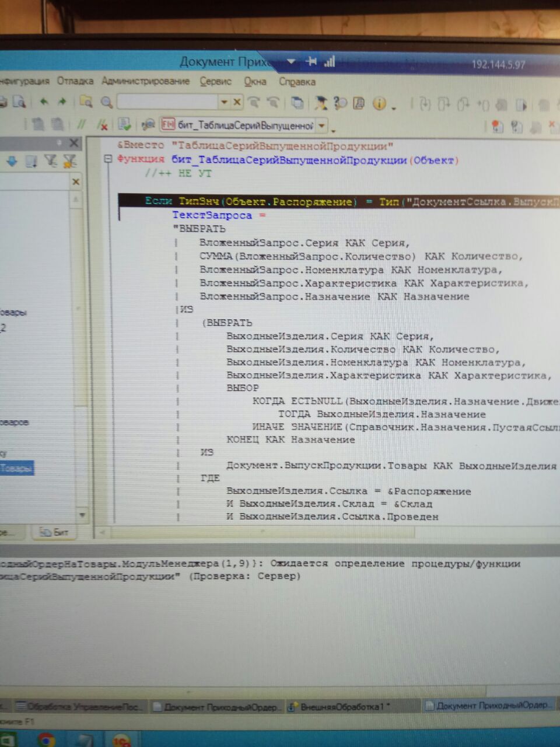
Task: Click the print preview icon
Action: (20, 102)
